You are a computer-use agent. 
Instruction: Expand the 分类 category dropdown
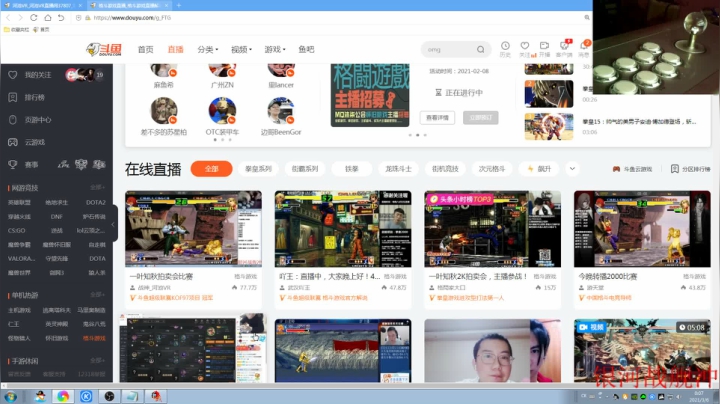tap(208, 49)
